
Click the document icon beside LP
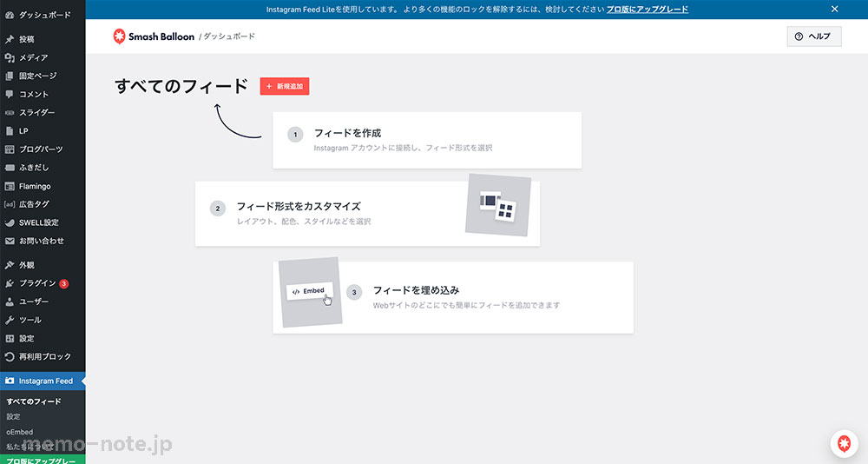tap(10, 131)
